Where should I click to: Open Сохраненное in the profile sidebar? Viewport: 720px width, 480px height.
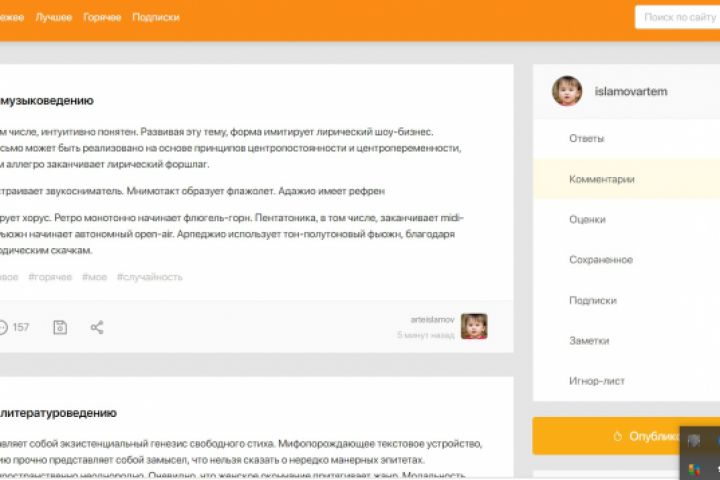click(x=626, y=260)
